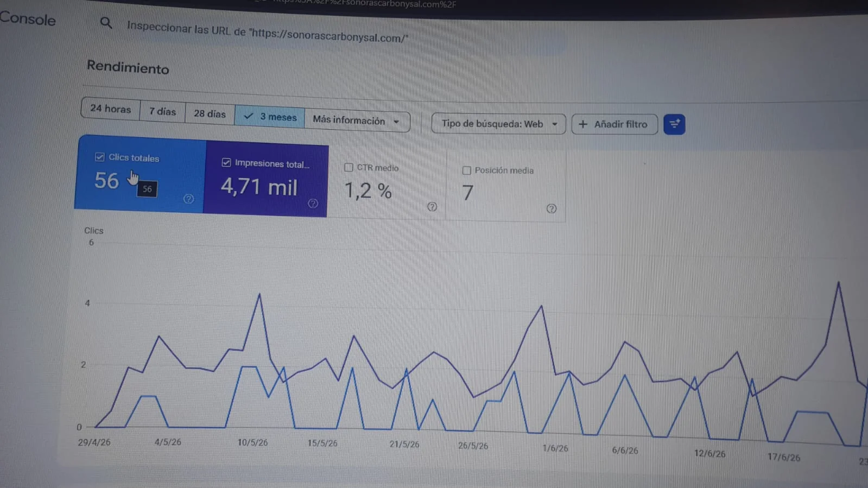
Task: Click the Clics axis label
Action: coord(93,231)
